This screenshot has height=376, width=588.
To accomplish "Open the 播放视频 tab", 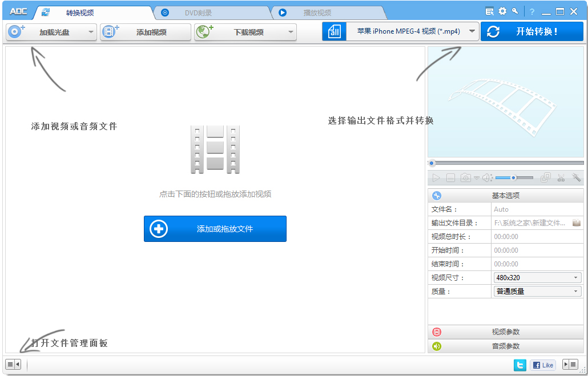I will coord(317,13).
